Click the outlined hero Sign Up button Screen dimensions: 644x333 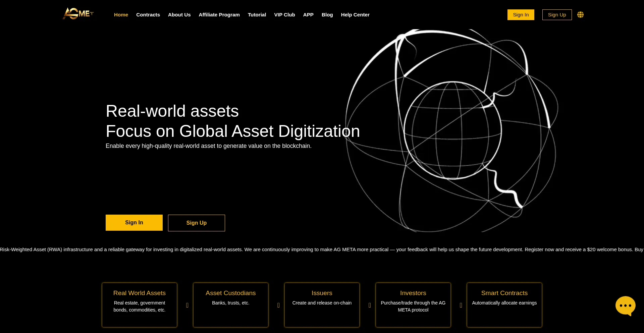[196, 223]
